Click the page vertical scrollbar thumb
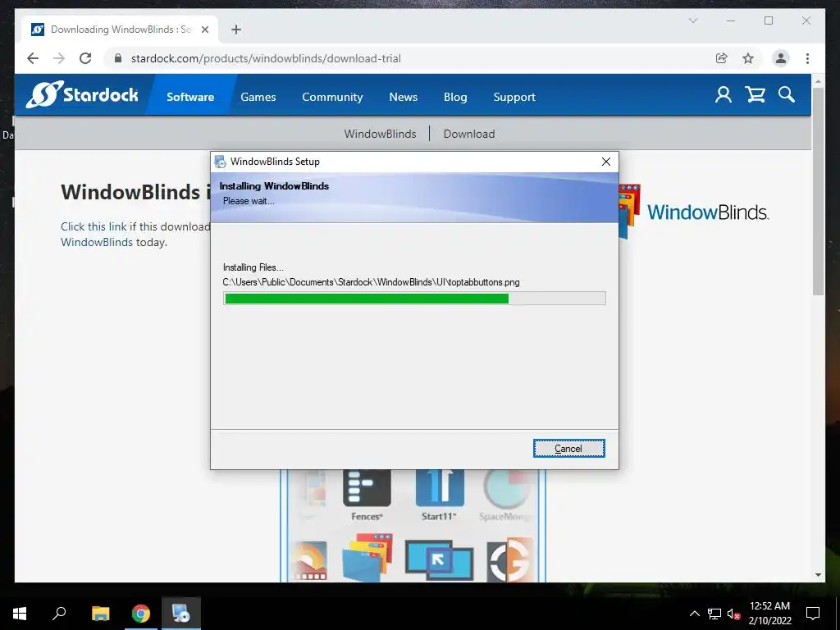The image size is (840, 630). [x=818, y=191]
